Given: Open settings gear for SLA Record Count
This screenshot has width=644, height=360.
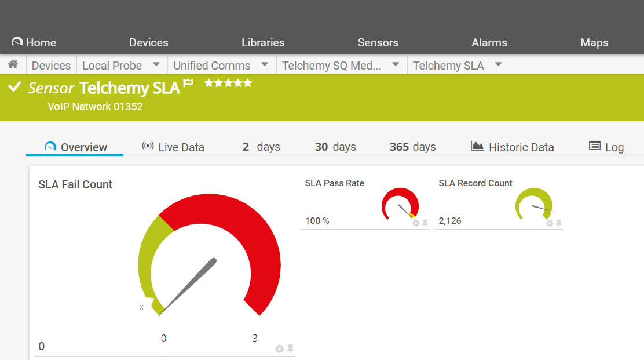Looking at the screenshot, I should click(x=550, y=223).
